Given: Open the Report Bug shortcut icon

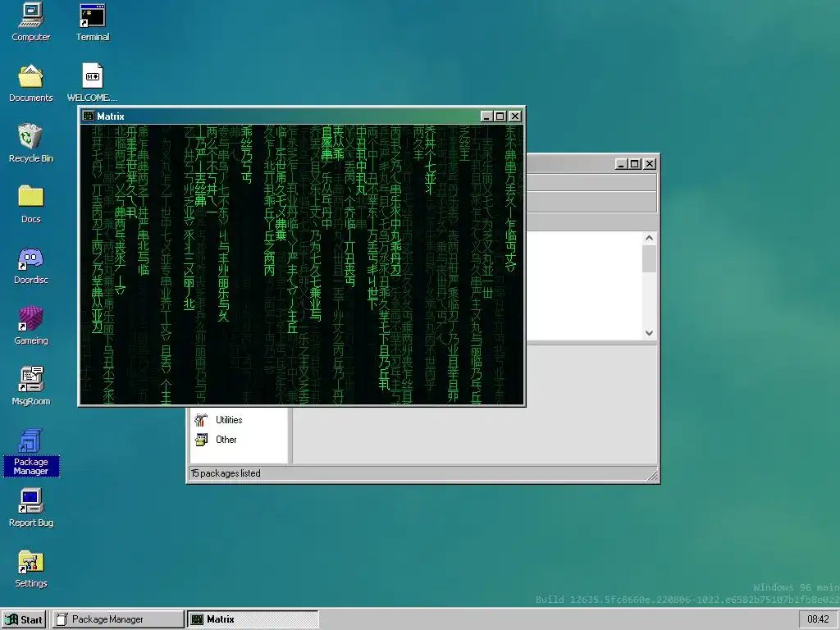Looking at the screenshot, I should click(30, 507).
